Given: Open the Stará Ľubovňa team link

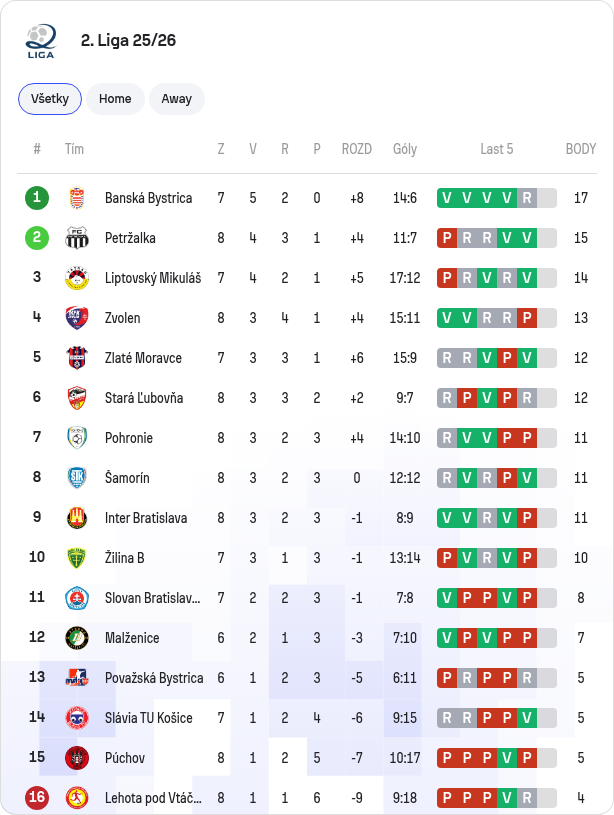Looking at the screenshot, I should [144, 398].
